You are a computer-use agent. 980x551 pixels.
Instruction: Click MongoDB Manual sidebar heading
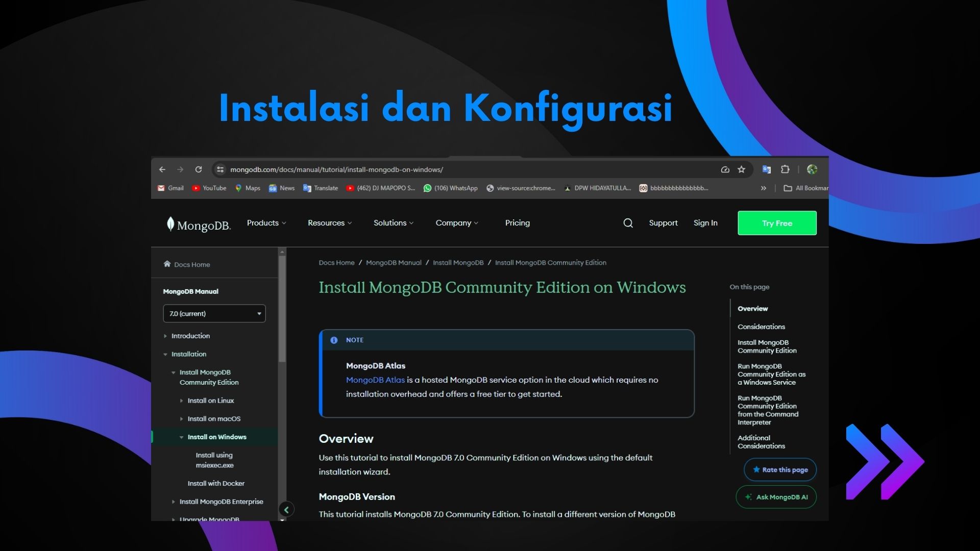click(x=190, y=291)
